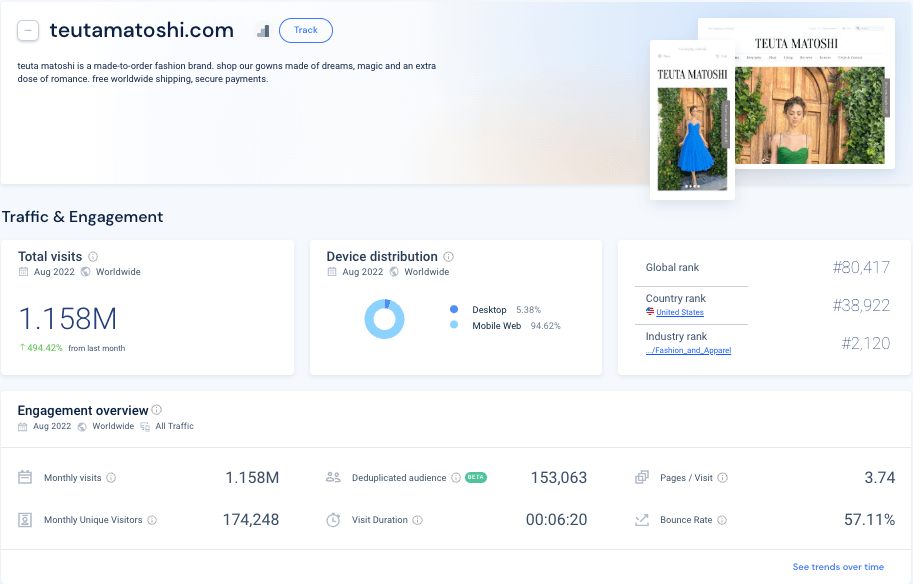The width and height of the screenshot is (913, 584).
Task: Show info tooltip for Monthly Unique Visitors
Action: tap(152, 520)
